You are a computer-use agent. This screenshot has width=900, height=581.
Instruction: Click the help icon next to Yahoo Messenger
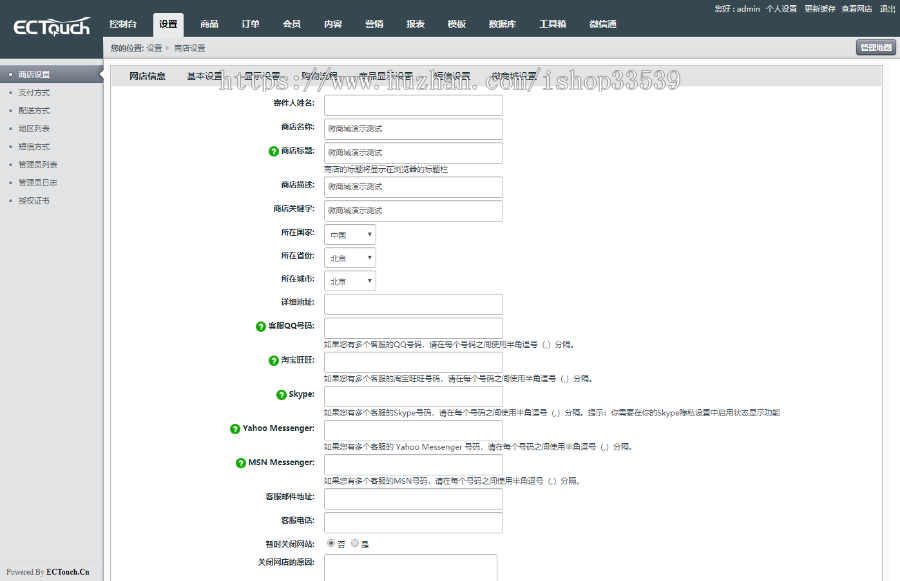tap(235, 428)
